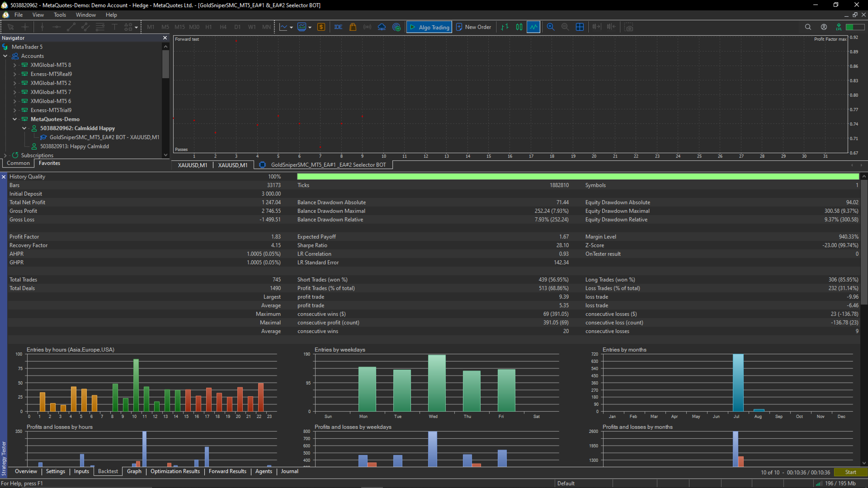The width and height of the screenshot is (868, 488).
Task: Open the chart type dropdown arrow
Action: coord(291,27)
